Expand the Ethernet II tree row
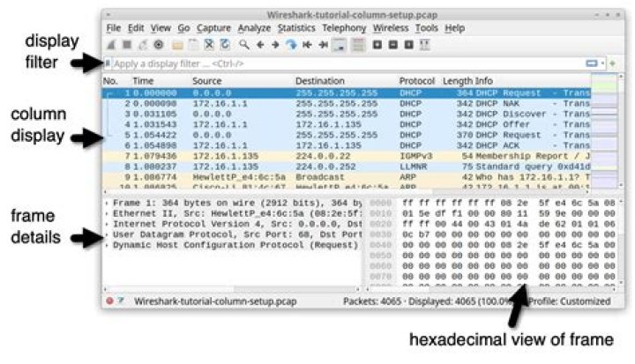Viewport: 635px width, 364px height. (107, 212)
